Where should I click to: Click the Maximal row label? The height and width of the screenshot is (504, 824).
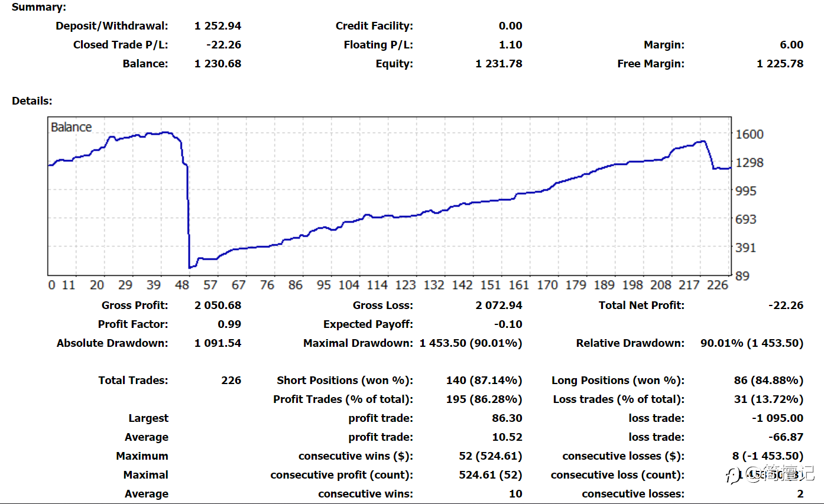[146, 475]
